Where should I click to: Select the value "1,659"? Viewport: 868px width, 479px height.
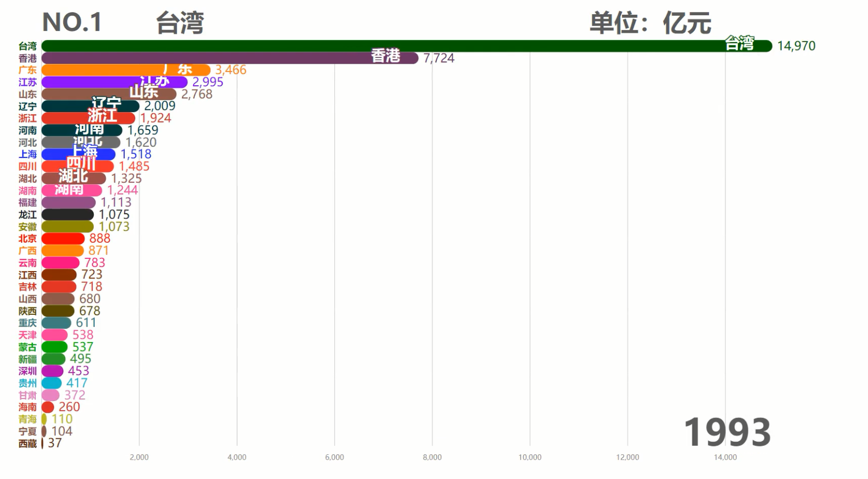[143, 130]
